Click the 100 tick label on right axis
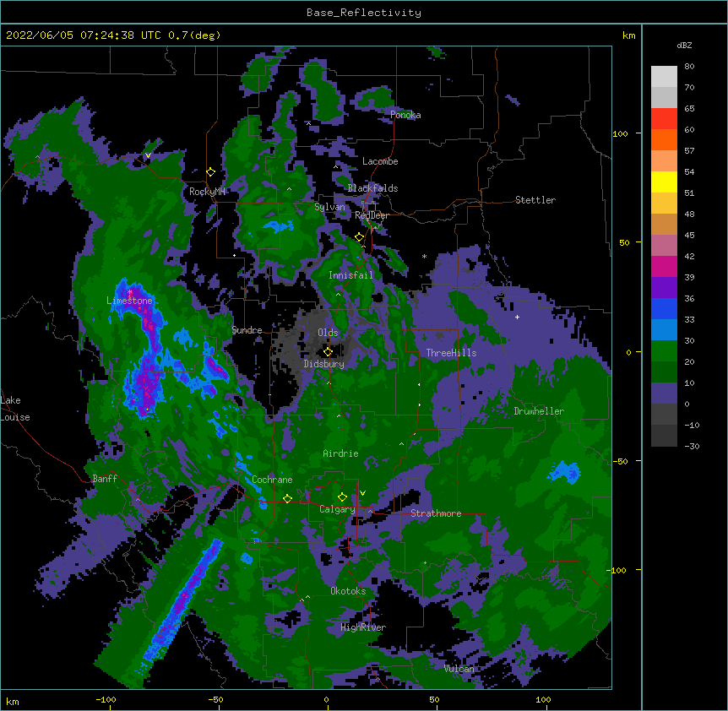 (620, 133)
